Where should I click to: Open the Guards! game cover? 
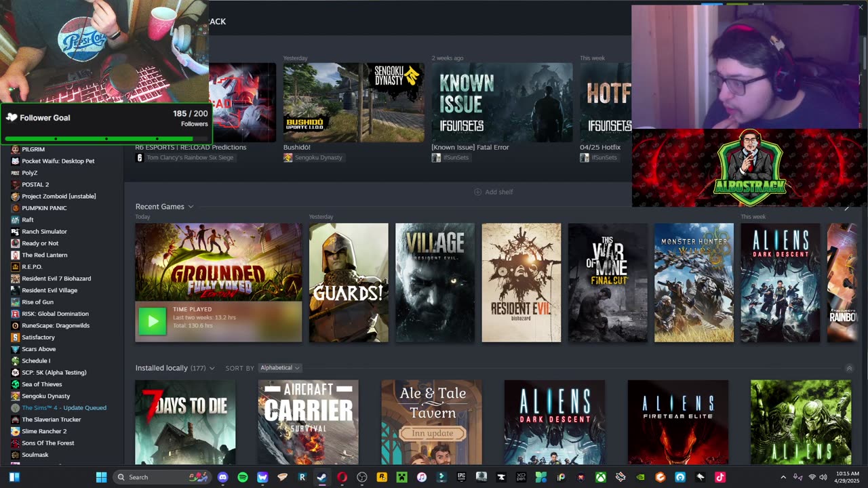tap(349, 283)
